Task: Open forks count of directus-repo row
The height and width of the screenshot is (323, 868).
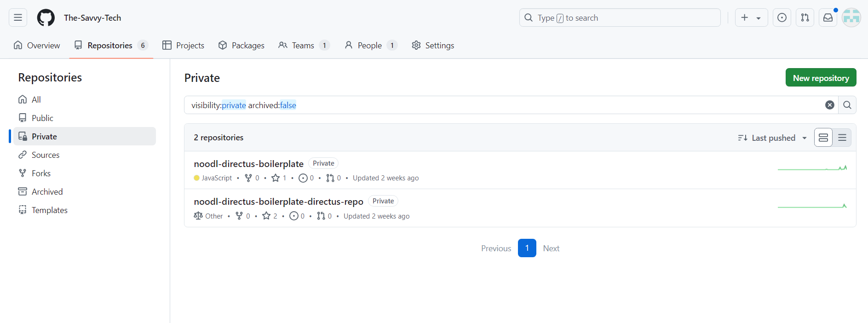Action: coord(243,216)
